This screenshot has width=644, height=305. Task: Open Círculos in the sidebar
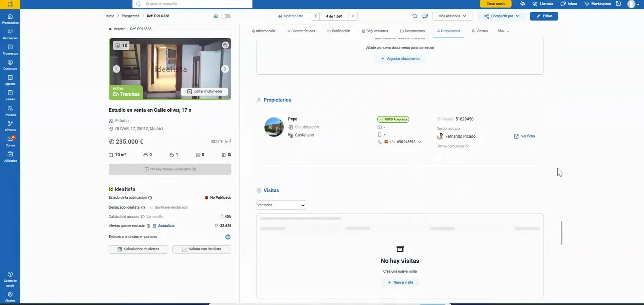click(x=10, y=126)
